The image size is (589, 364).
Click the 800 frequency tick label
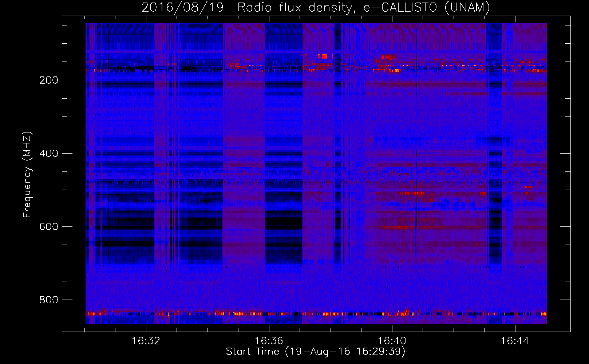pos(48,300)
